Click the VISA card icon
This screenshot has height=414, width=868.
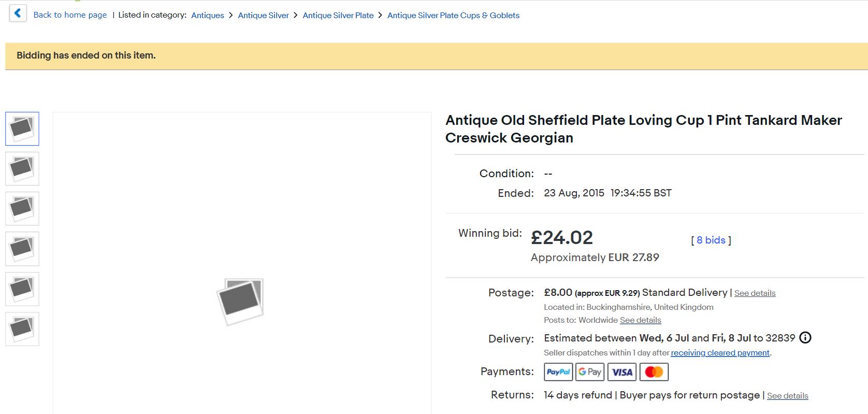tap(622, 372)
